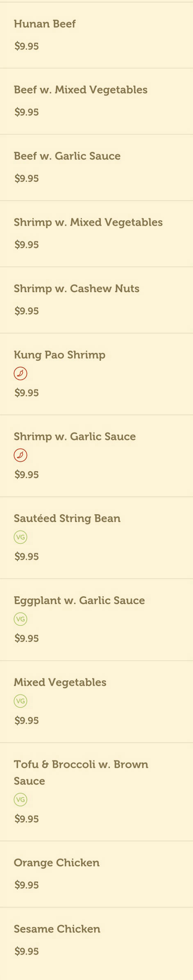
Task: Click the VG badge under Tofu & Broccoli
Action: [x=20, y=799]
